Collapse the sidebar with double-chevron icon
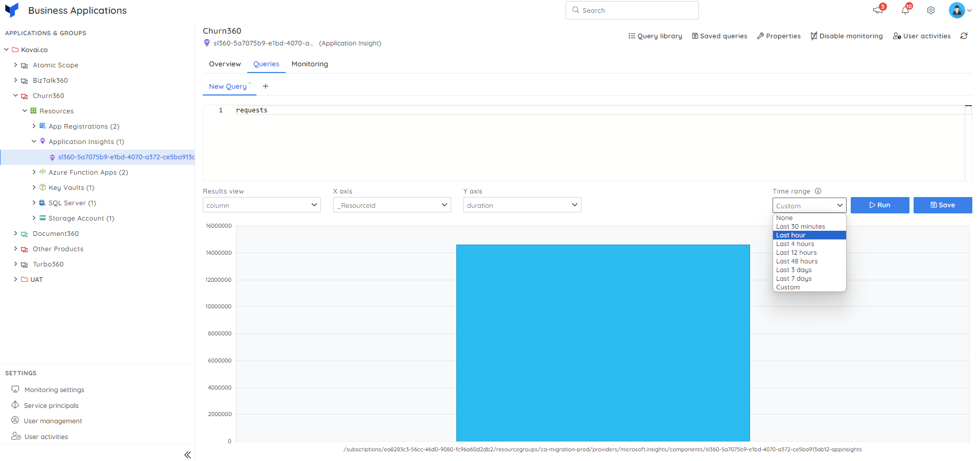The image size is (980, 461). (x=188, y=454)
